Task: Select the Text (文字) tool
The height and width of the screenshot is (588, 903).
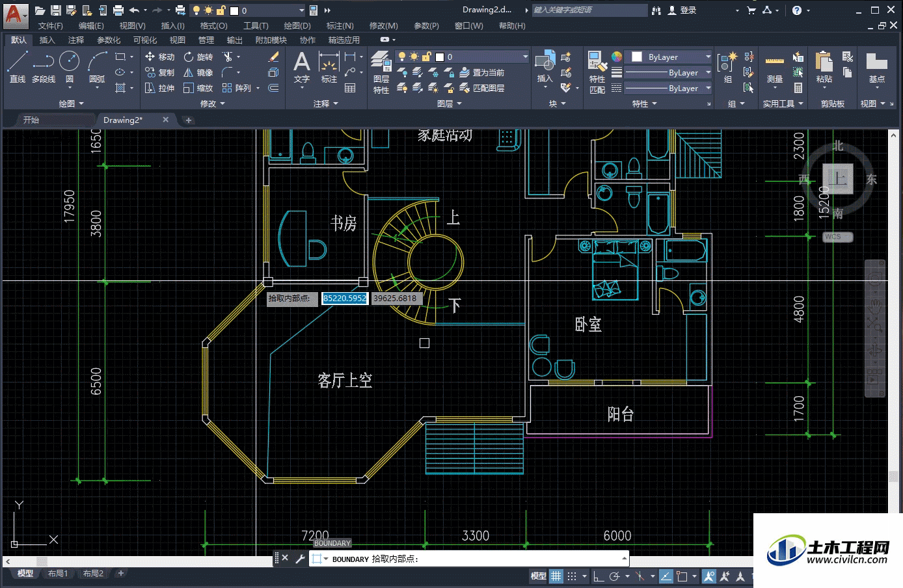Action: pos(301,68)
